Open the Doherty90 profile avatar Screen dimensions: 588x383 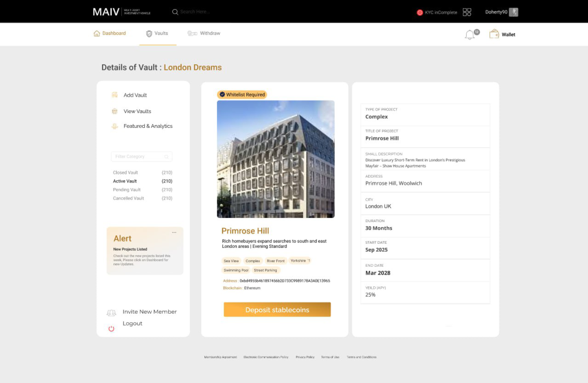pyautogui.click(x=513, y=12)
